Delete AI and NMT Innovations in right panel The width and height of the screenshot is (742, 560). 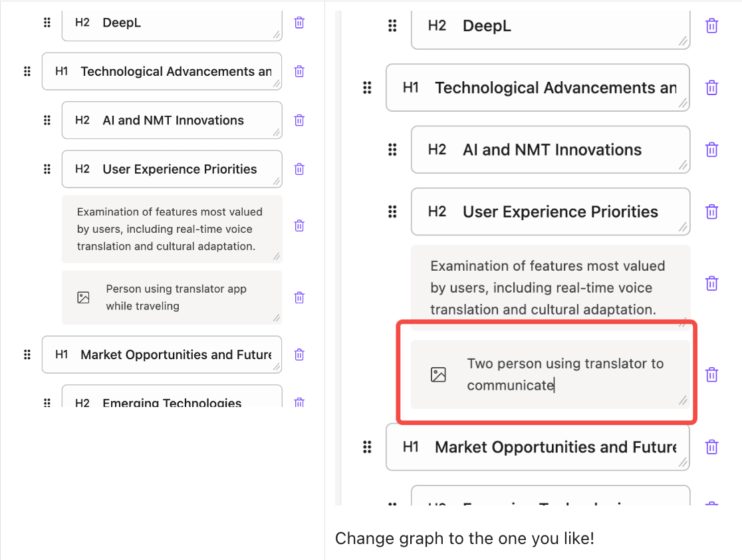pos(711,150)
